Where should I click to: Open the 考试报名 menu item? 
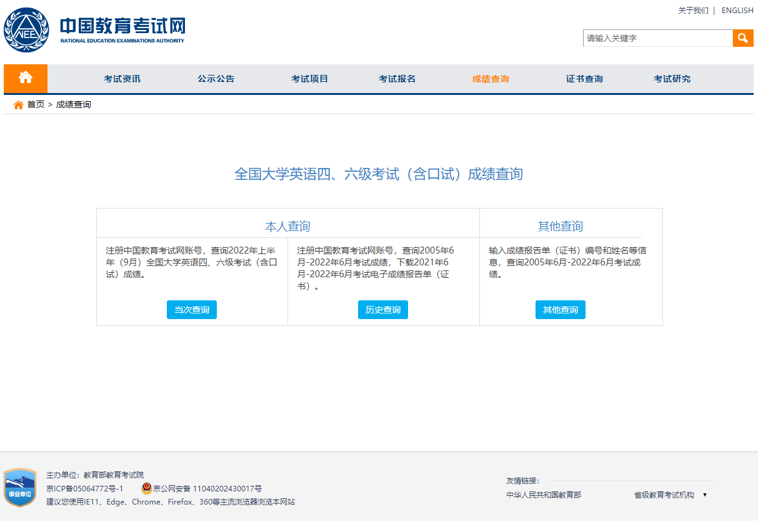(397, 79)
